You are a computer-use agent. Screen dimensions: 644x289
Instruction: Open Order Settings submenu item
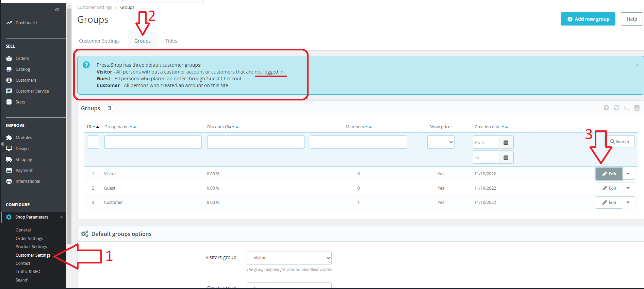29,239
